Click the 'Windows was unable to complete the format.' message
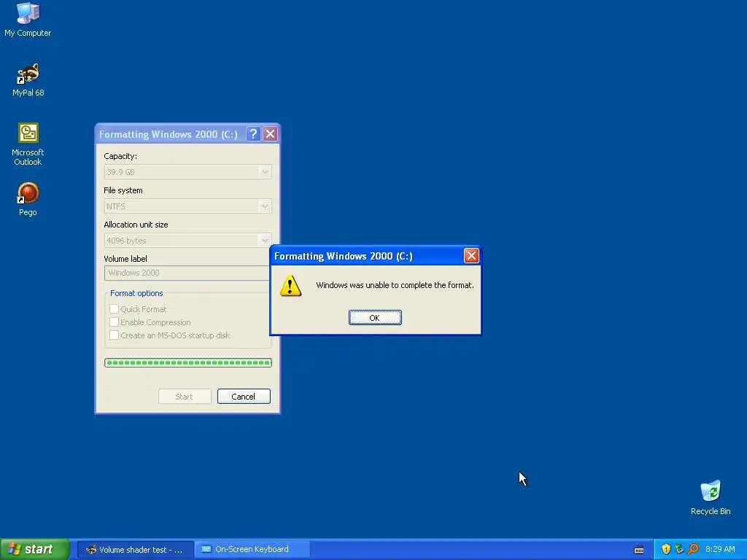The image size is (747, 560). (395, 285)
